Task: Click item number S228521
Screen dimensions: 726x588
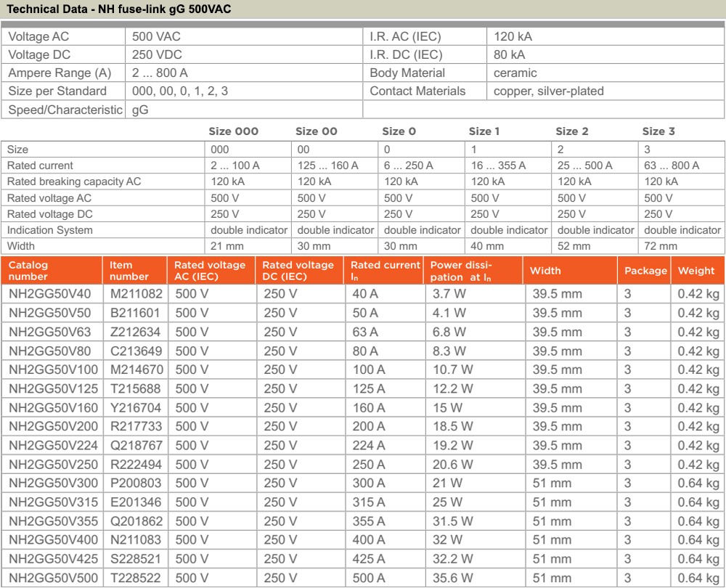Action: pyautogui.click(x=135, y=559)
